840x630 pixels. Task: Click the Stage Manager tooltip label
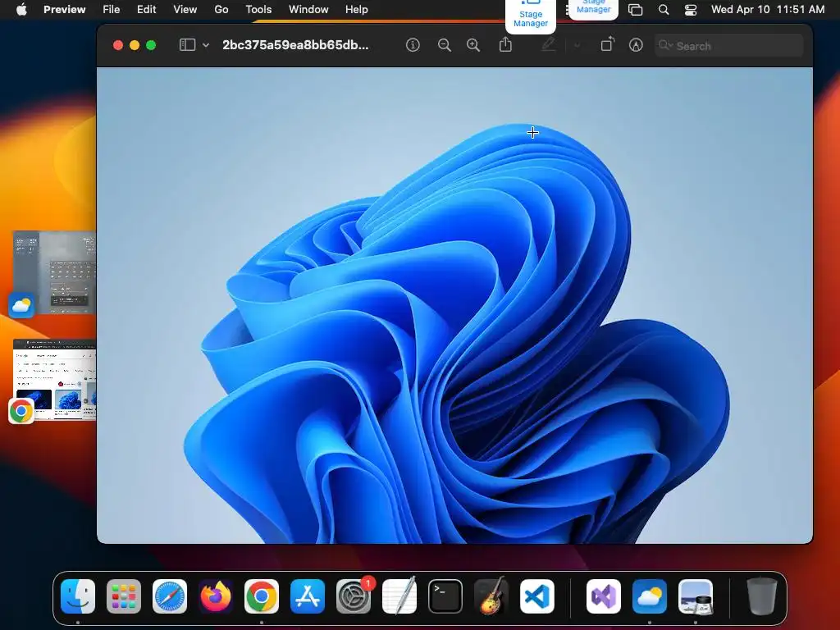(x=531, y=18)
